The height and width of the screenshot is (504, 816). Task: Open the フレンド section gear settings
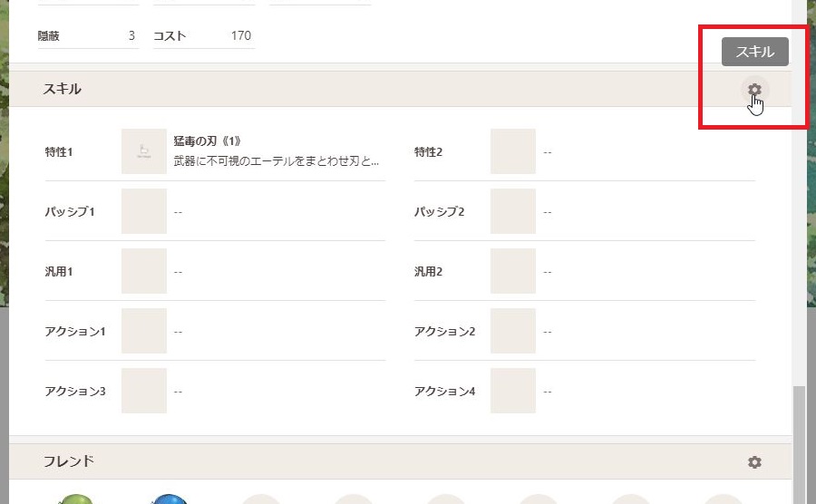tap(754, 462)
